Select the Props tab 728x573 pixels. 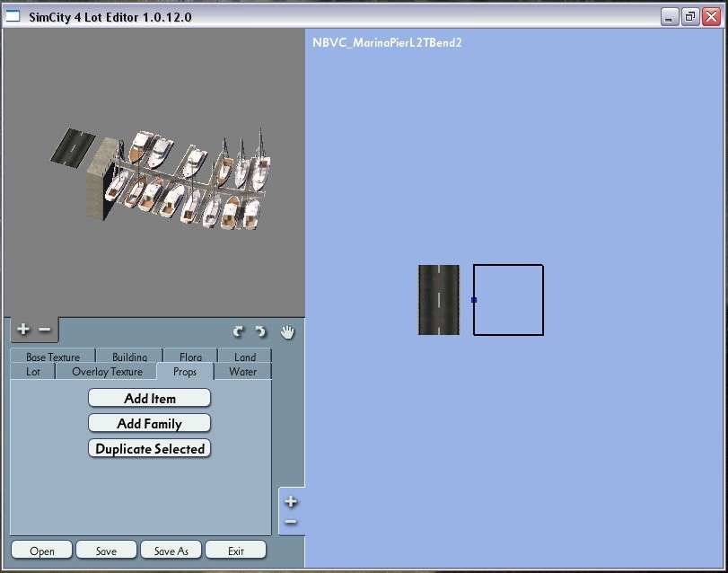[x=185, y=372]
